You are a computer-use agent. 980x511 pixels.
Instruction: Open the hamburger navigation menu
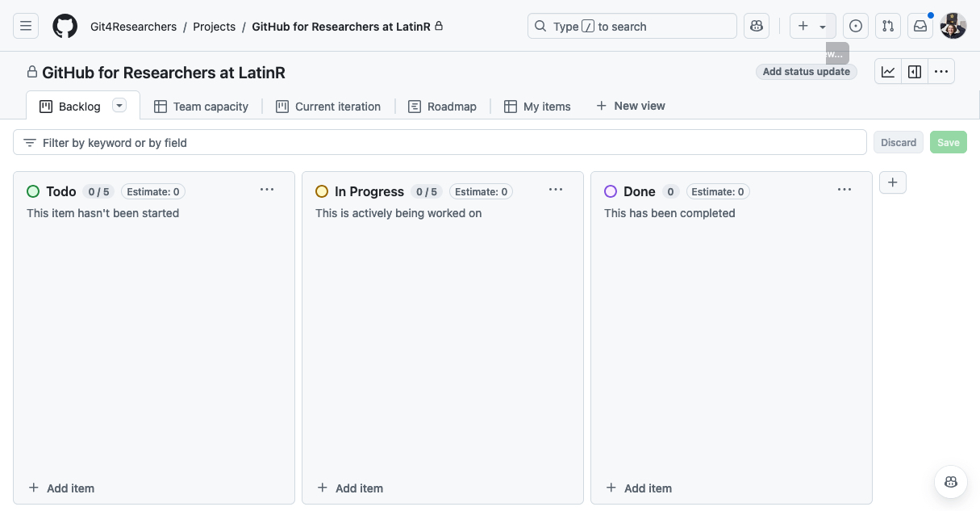26,26
